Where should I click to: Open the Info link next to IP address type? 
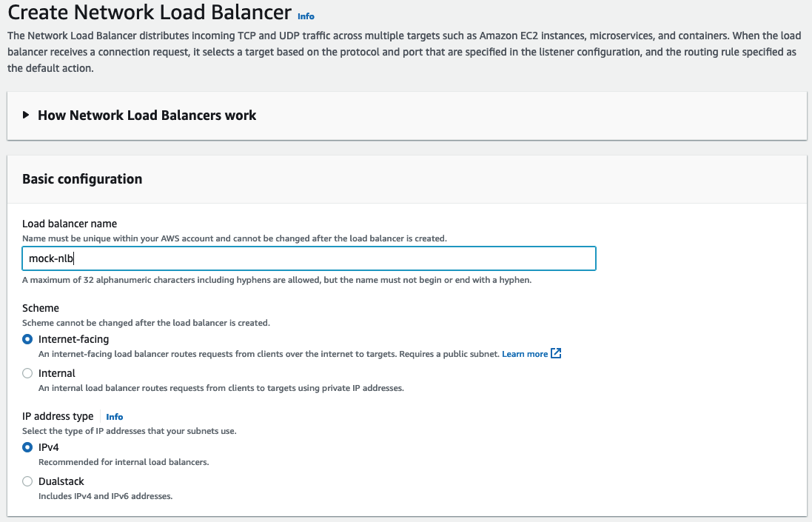click(115, 417)
